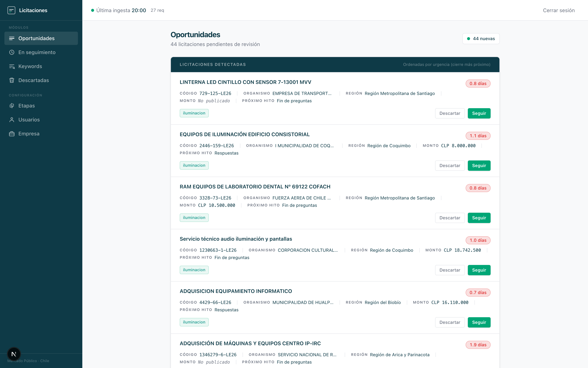Click code 1230663-1-LE26
This screenshot has width=588, height=368.
pos(218,250)
